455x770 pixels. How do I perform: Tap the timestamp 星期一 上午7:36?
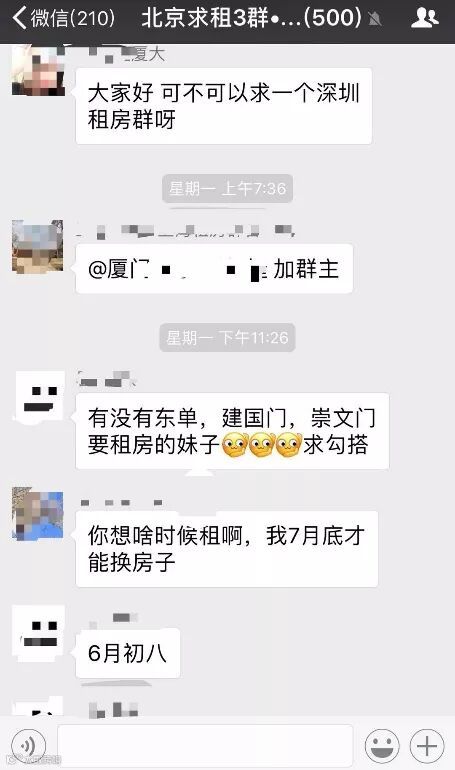(x=228, y=189)
